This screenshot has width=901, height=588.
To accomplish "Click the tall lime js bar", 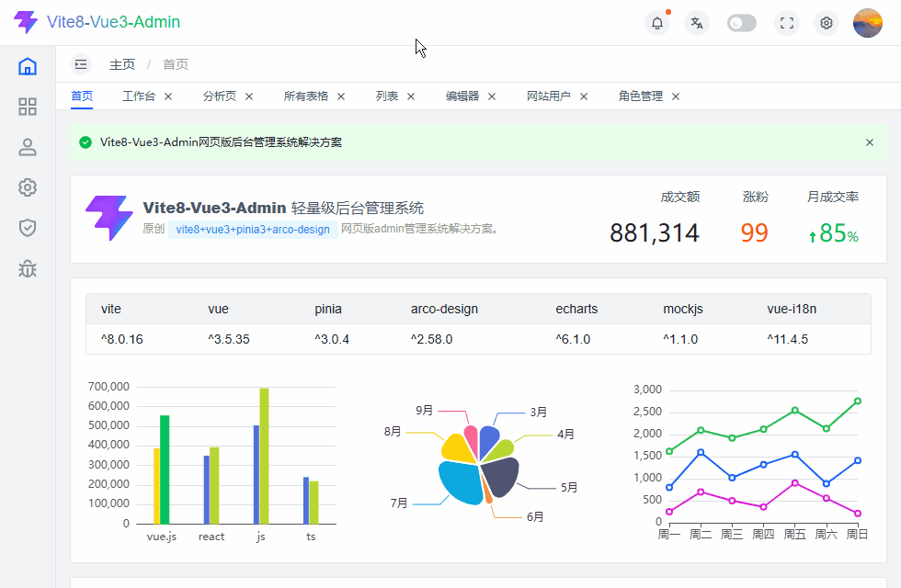I will [x=265, y=457].
